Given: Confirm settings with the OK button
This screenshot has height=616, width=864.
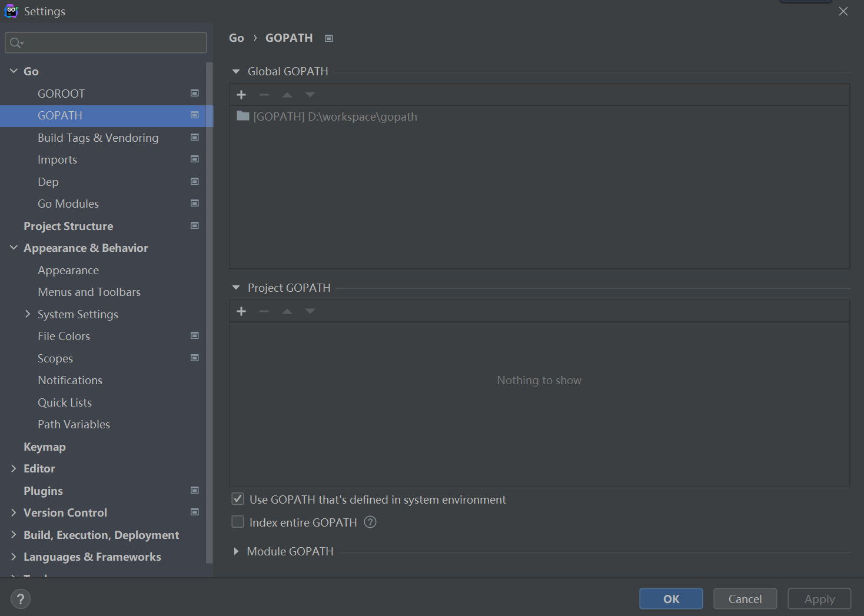Looking at the screenshot, I should (x=671, y=599).
